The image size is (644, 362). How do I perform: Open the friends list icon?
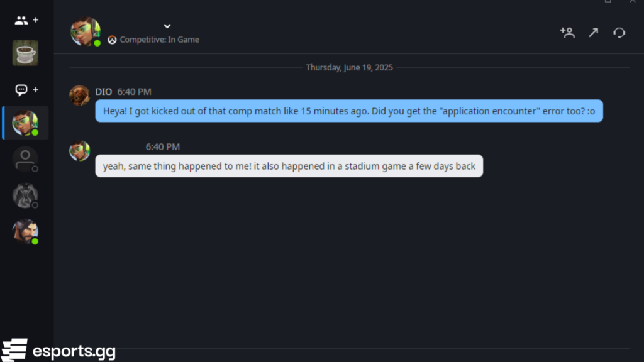(21, 20)
